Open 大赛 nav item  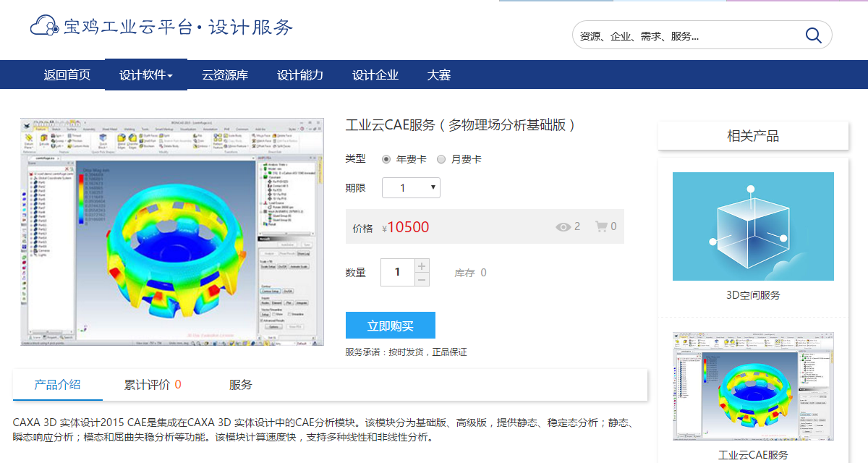coord(439,75)
